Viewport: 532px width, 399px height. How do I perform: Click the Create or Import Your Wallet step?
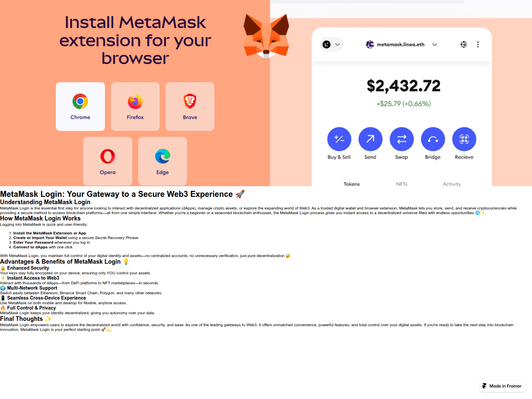76,238
